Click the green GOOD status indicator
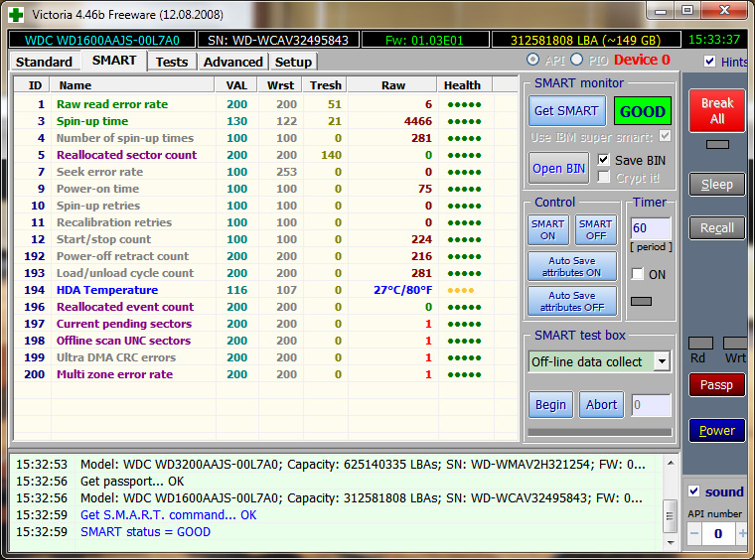This screenshot has height=560, width=755. [x=642, y=111]
